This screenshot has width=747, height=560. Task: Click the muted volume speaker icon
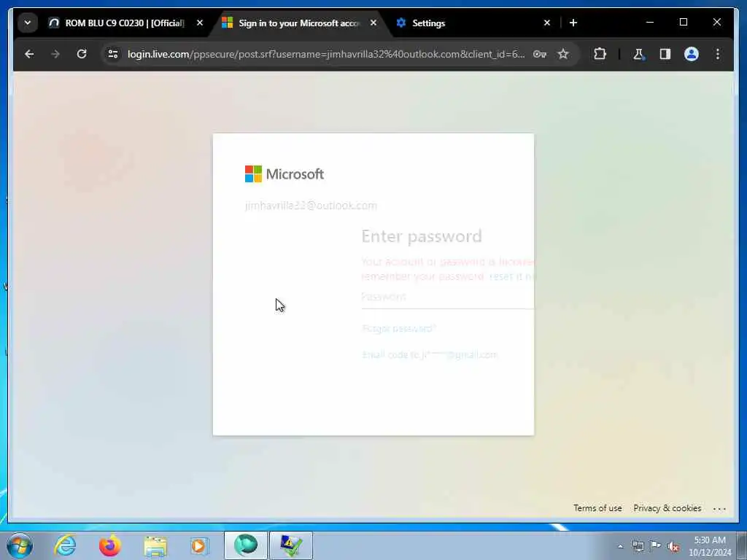click(x=673, y=546)
